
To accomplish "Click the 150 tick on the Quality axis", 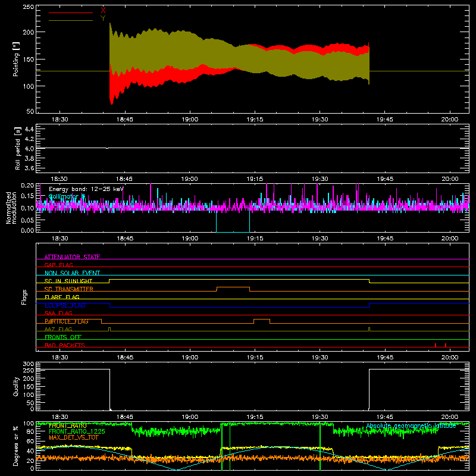I will click(29, 386).
